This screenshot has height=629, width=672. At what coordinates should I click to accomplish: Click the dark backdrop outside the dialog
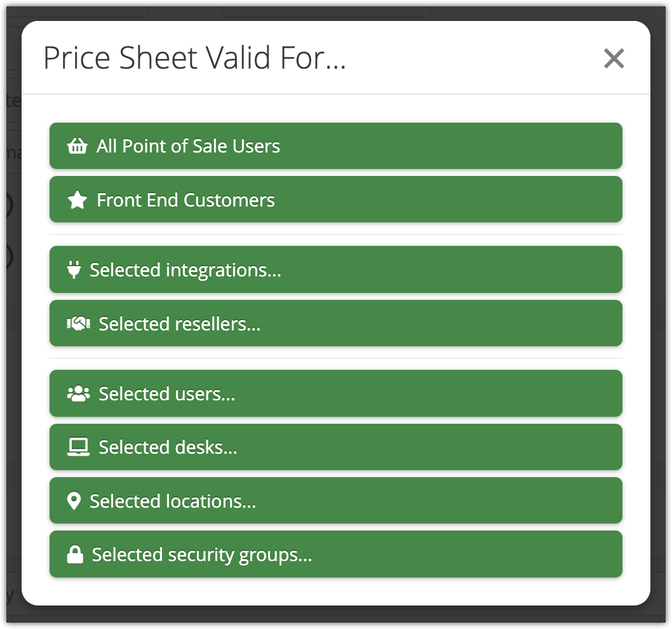pos(661,318)
